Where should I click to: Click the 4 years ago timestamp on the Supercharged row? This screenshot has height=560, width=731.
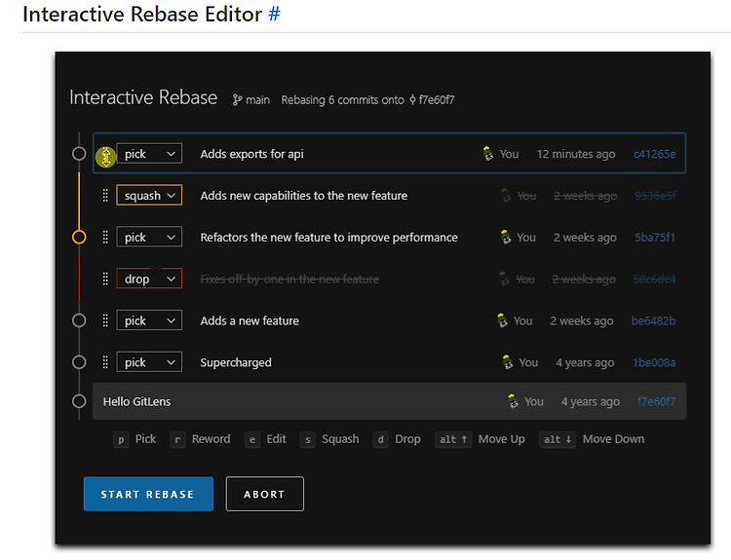[x=585, y=362]
